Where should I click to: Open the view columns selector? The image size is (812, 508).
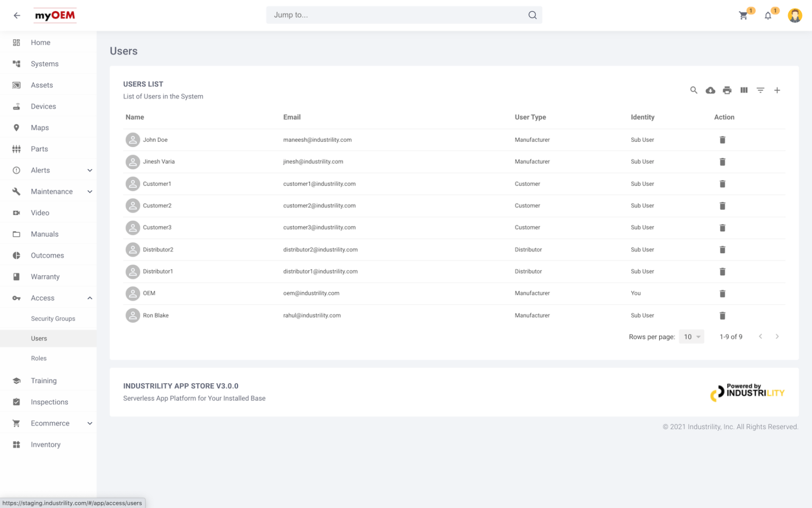click(744, 90)
